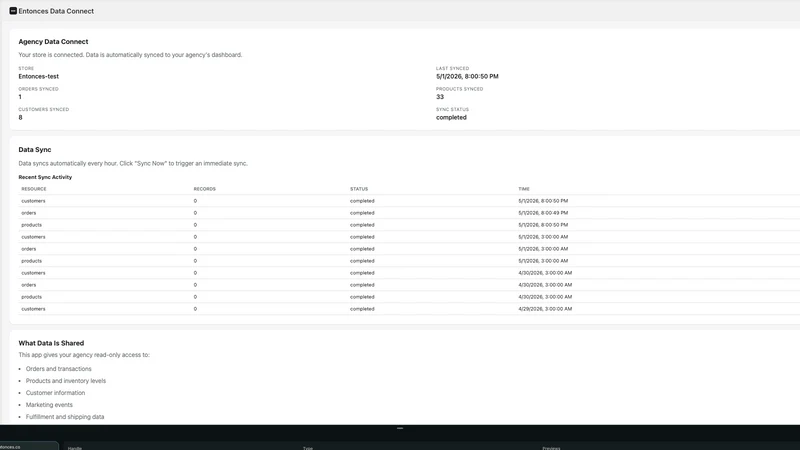Click the Data Sync heading
Screen dimensions: 800x450
(35, 149)
